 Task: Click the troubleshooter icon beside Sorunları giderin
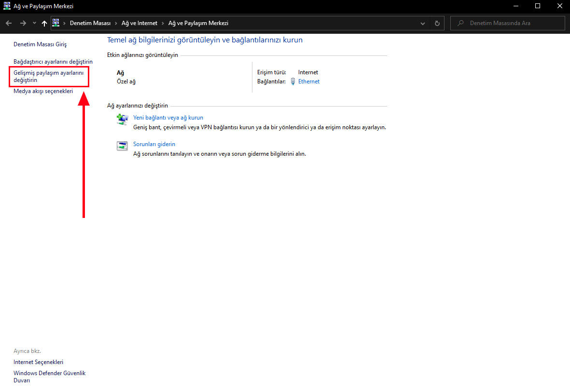pyautogui.click(x=122, y=146)
